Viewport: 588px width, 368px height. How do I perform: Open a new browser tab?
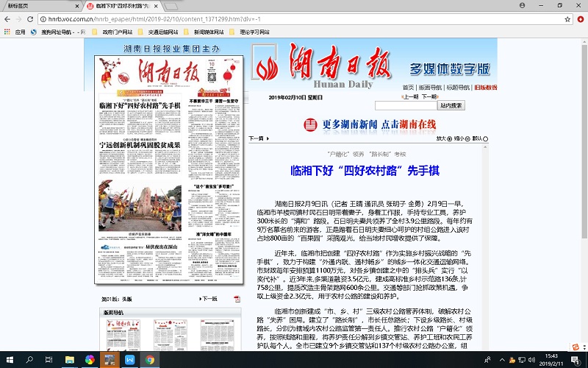[x=171, y=7]
